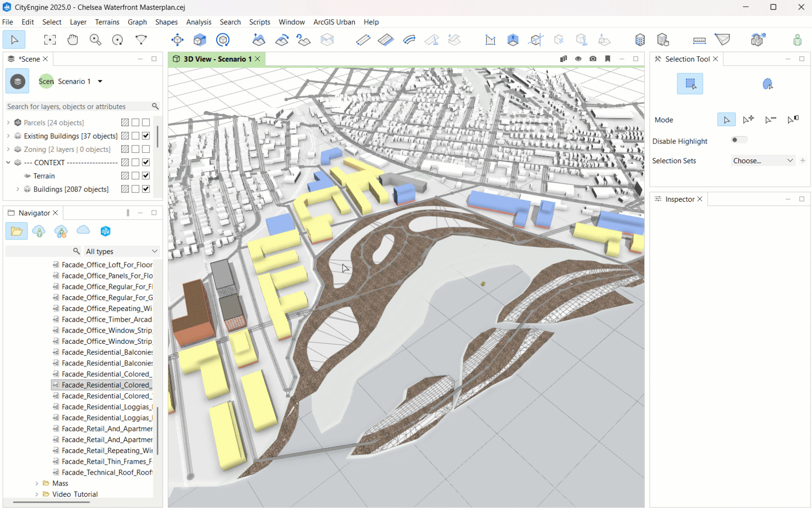
Task: Select Facade_Retail_Thin_Frames file in Navigator
Action: click(x=107, y=461)
